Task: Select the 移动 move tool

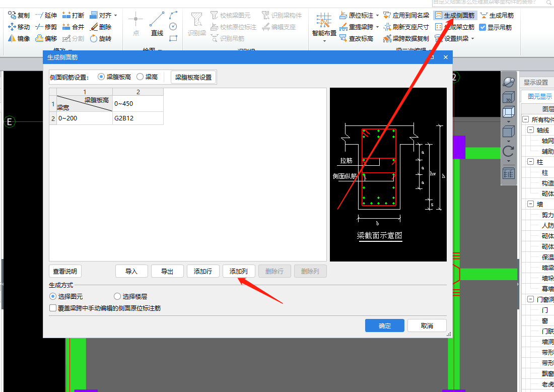Action: [x=19, y=27]
